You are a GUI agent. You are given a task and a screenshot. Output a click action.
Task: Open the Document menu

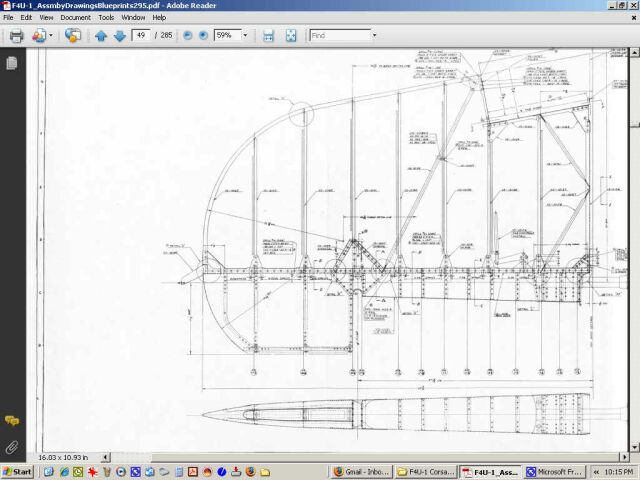pos(75,17)
